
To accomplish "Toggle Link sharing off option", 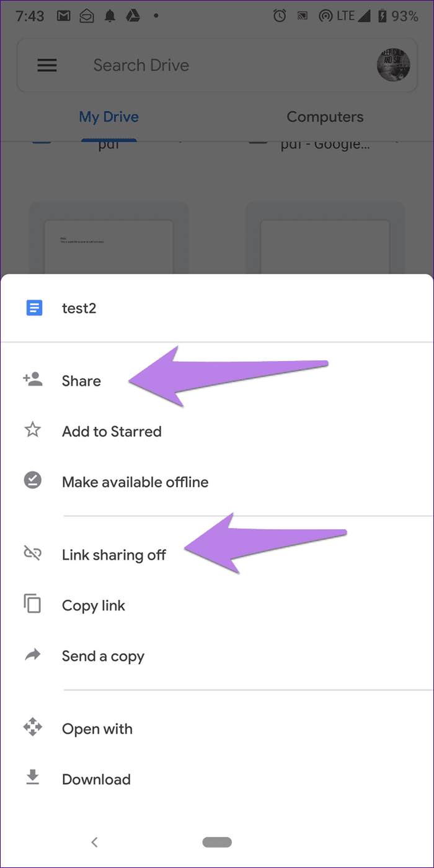I will click(217, 554).
